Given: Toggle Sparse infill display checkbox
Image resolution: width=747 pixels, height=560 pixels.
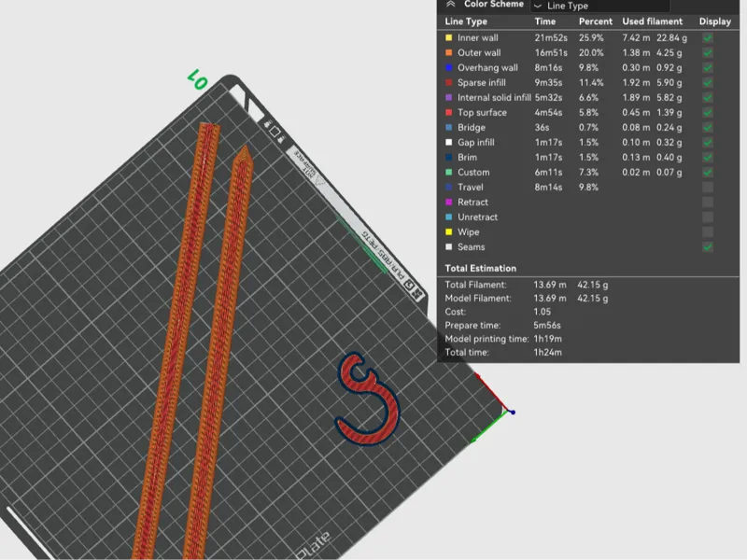Looking at the screenshot, I should click(708, 82).
